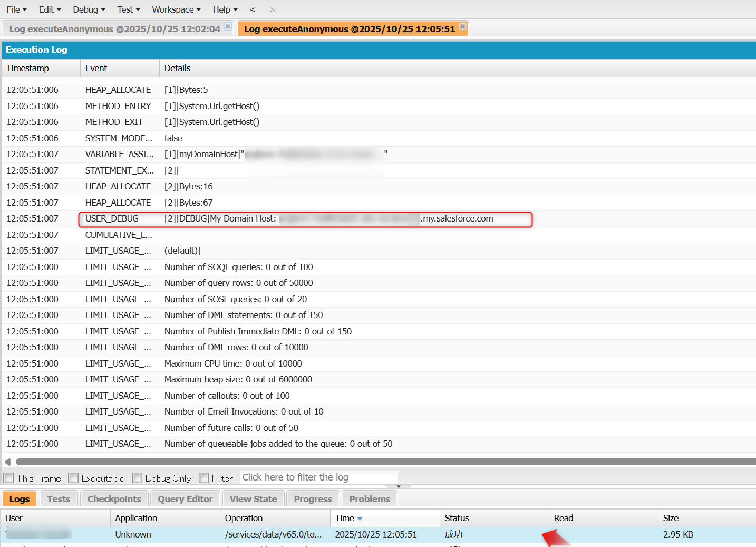Screen dimensions: 756x547
Task: Switch to the Query Editor tab
Action: 185,499
